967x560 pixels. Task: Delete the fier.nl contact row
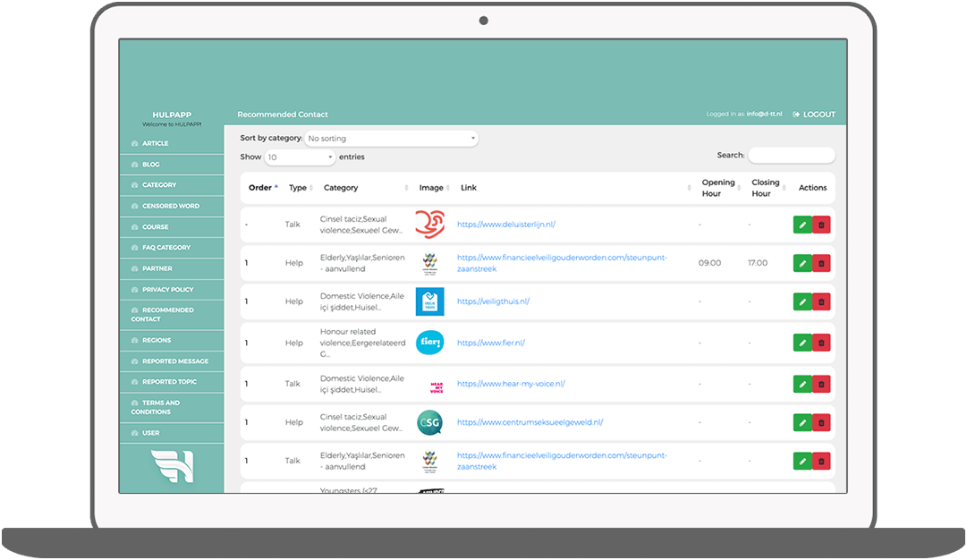point(821,343)
